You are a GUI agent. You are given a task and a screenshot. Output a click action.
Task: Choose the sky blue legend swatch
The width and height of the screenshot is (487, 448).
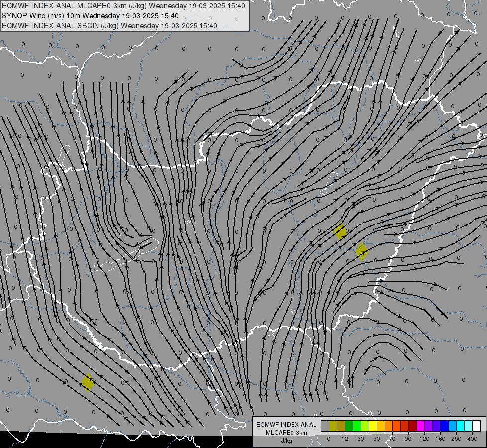tap(453, 426)
